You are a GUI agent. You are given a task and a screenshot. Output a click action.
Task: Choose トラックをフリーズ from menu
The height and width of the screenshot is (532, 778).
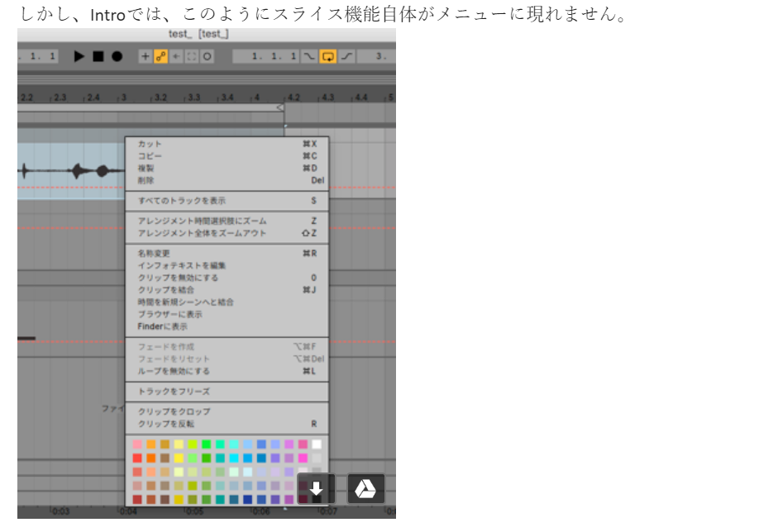174,392
